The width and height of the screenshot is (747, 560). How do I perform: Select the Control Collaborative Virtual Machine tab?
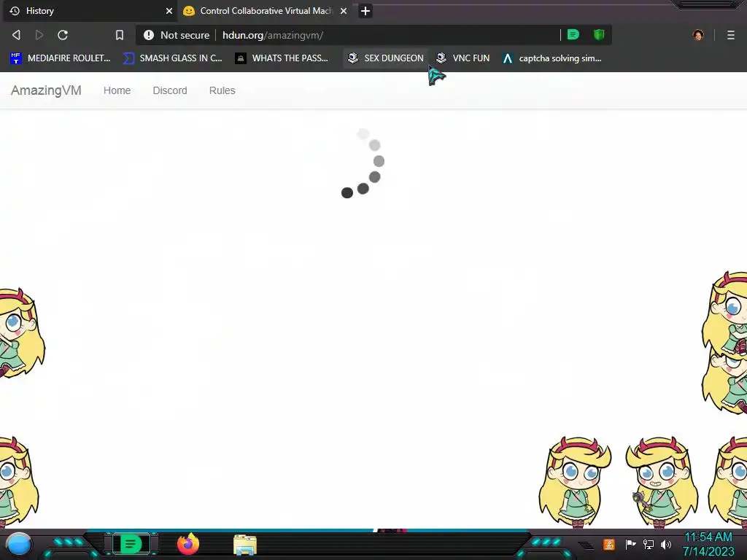click(x=266, y=11)
